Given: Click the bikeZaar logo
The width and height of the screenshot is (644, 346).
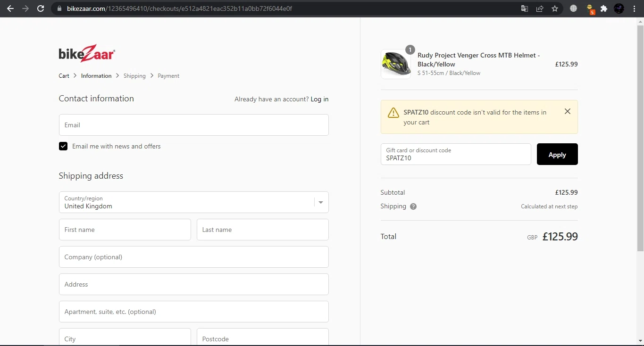Looking at the screenshot, I should pyautogui.click(x=87, y=53).
